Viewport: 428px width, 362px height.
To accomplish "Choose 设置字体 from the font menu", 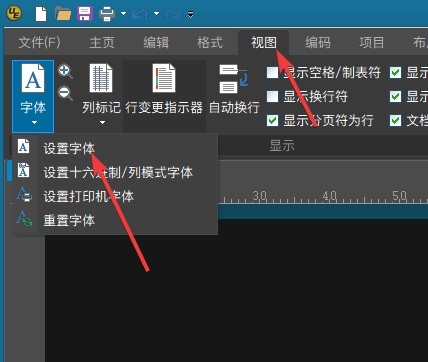I will coord(115,148).
